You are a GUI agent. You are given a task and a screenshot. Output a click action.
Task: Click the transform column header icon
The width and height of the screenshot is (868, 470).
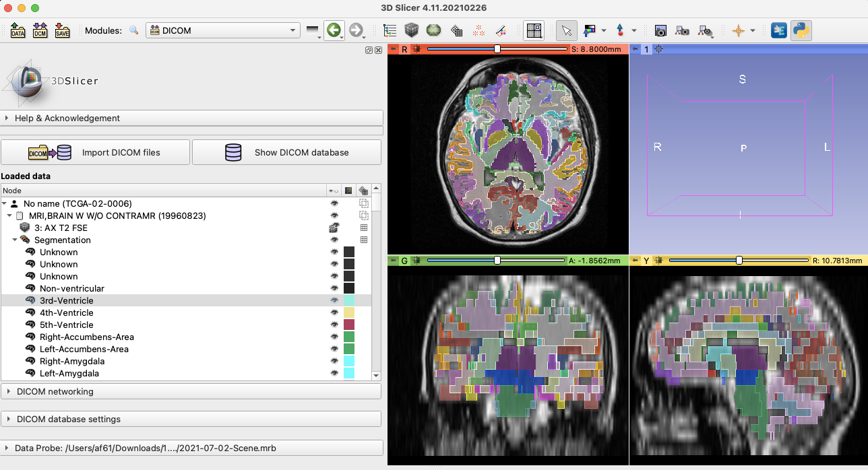click(x=363, y=191)
